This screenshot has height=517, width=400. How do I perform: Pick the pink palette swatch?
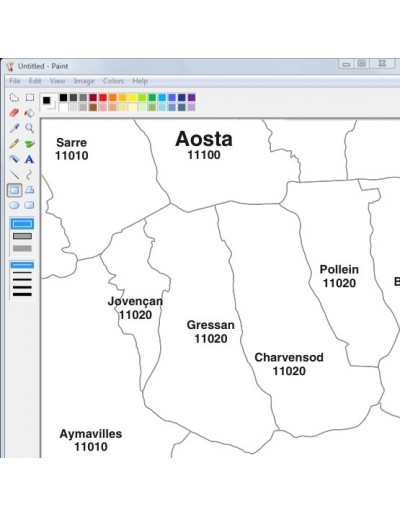pos(103,107)
